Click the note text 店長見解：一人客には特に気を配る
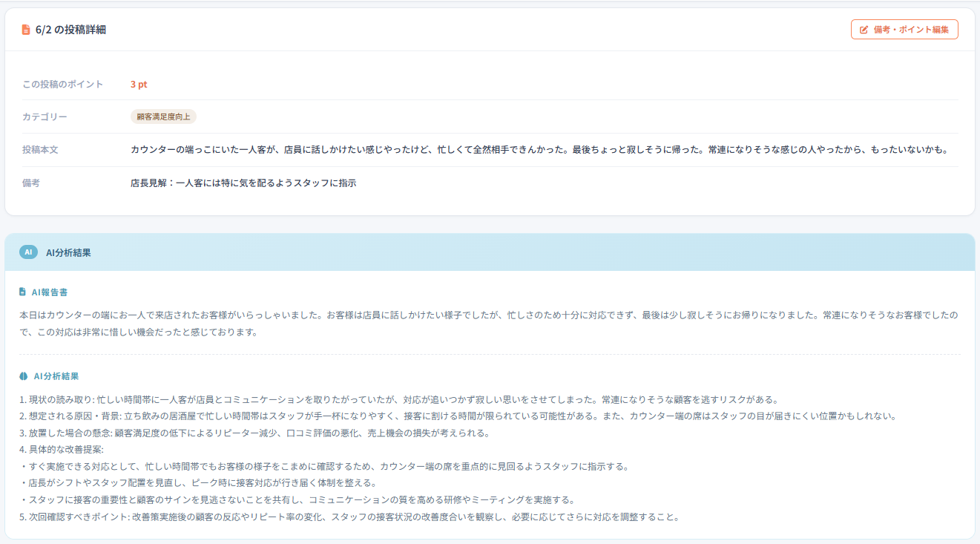Viewport: 980px width, 544px height. point(243,183)
